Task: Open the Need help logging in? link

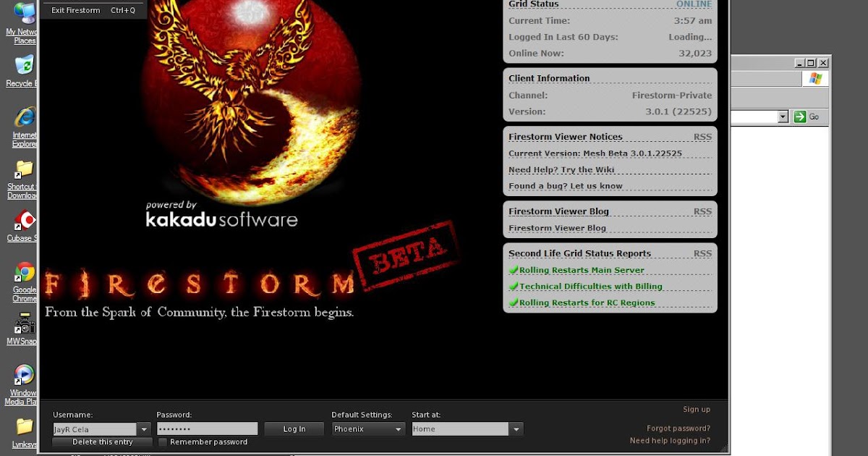Action: pyautogui.click(x=670, y=441)
